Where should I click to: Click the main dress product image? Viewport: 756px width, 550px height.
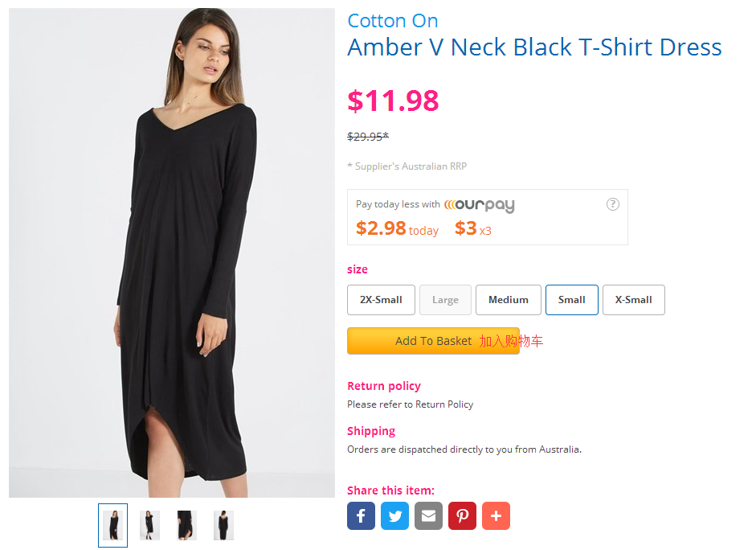click(x=172, y=252)
